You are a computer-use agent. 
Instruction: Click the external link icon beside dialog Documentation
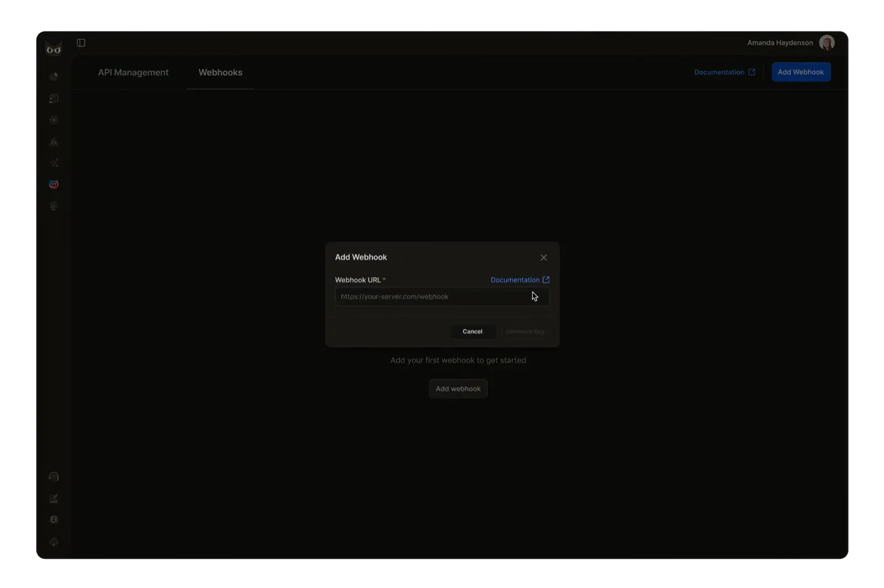point(546,280)
